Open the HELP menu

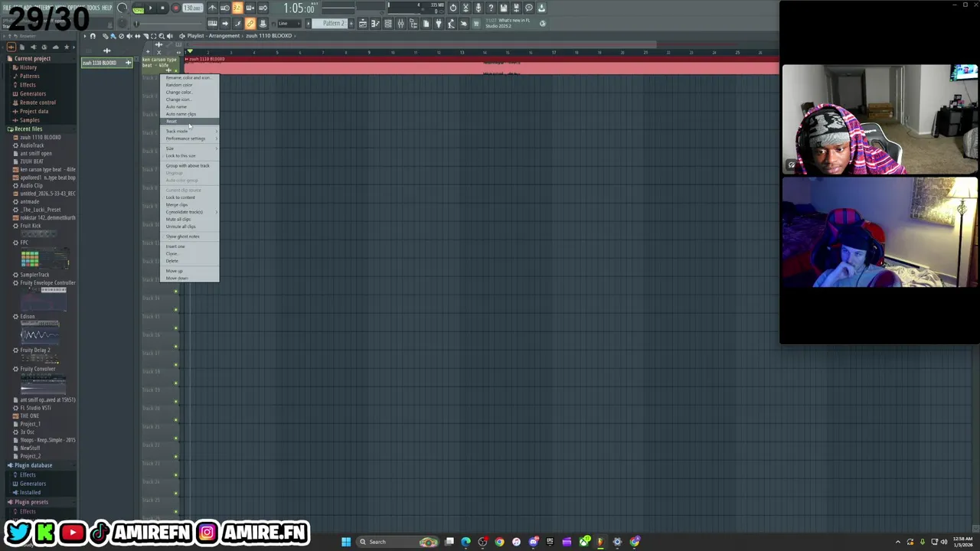107,8
